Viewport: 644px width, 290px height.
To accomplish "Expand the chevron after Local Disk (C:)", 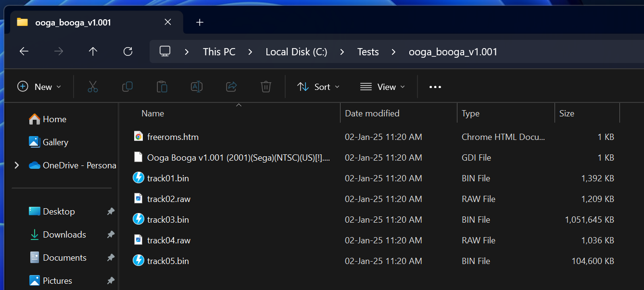I will pyautogui.click(x=342, y=52).
